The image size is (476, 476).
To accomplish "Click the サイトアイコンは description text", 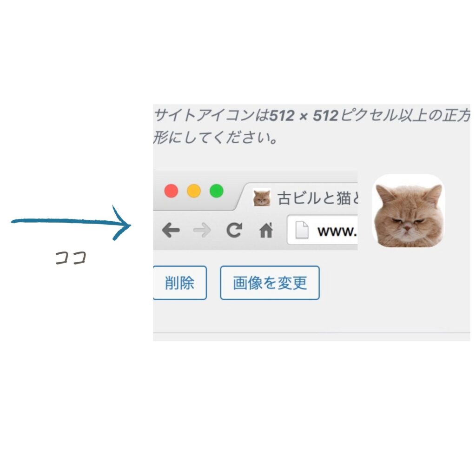I will tap(212, 116).
